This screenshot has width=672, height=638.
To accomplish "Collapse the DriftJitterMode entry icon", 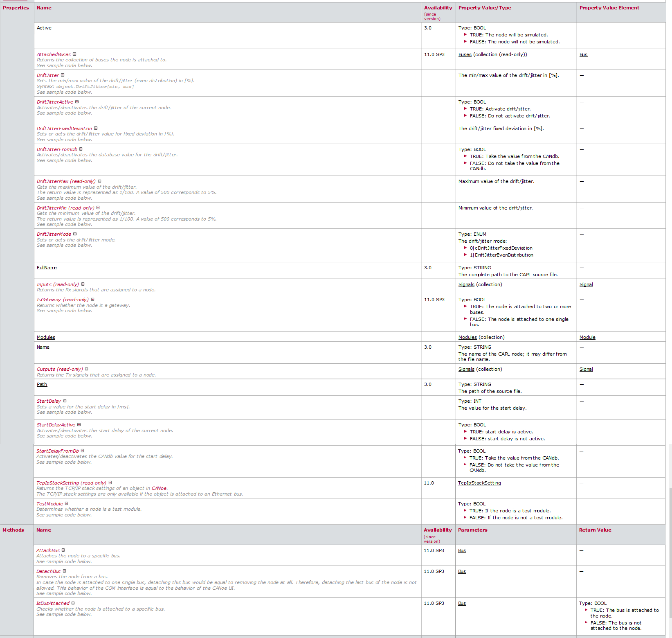I will (x=75, y=234).
